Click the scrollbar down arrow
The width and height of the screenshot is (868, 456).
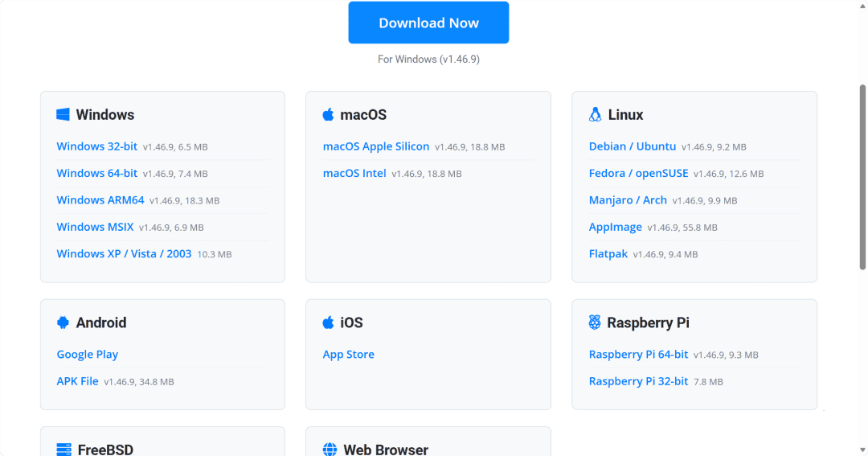point(862,450)
